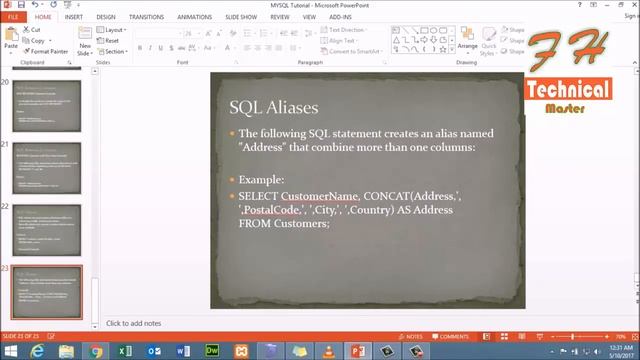Switch to Reading view icon

pos(522,337)
